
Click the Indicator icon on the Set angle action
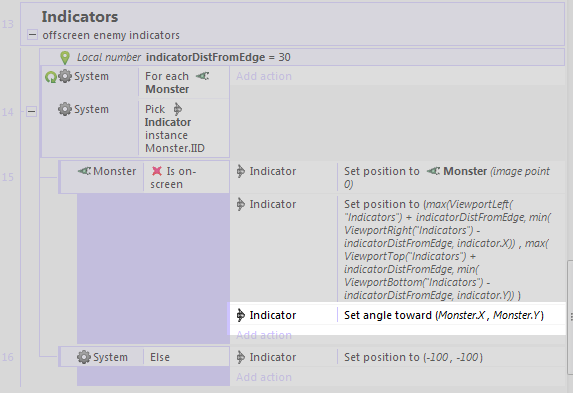click(x=240, y=315)
